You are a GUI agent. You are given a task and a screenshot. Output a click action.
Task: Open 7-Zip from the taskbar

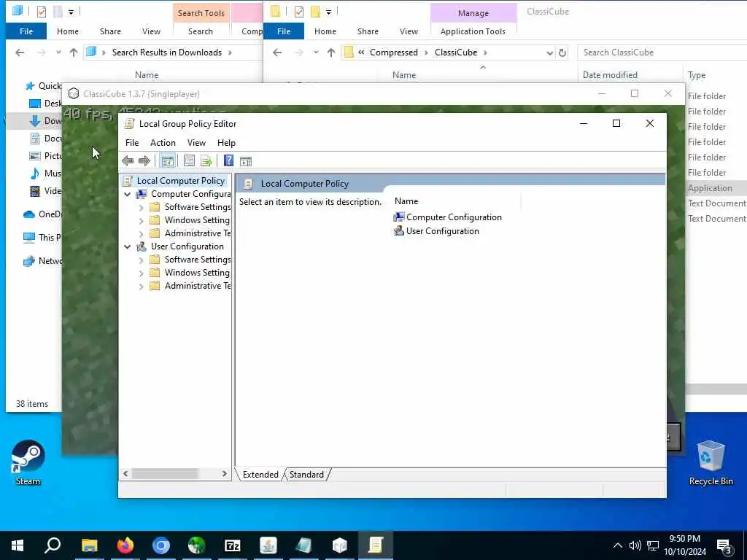point(233,545)
